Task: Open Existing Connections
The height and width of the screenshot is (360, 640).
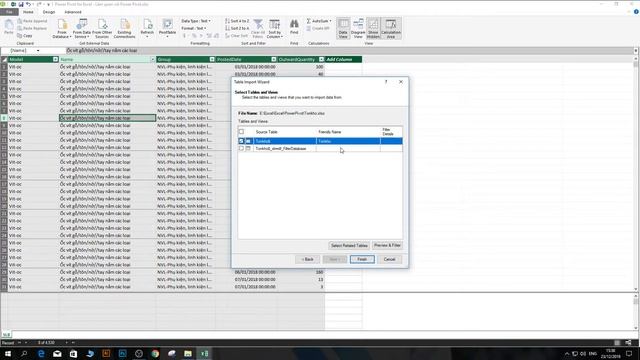Action: (x=124, y=29)
